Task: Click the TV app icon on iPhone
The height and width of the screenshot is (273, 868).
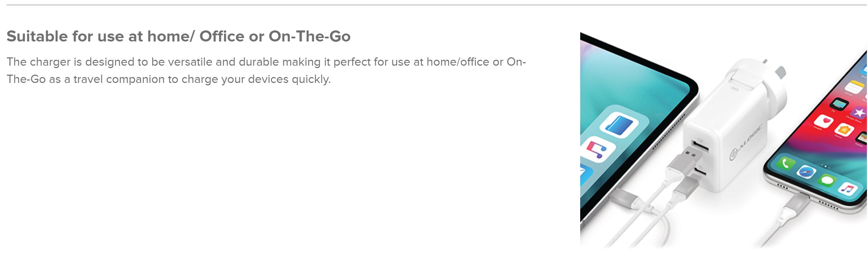Action: click(839, 104)
